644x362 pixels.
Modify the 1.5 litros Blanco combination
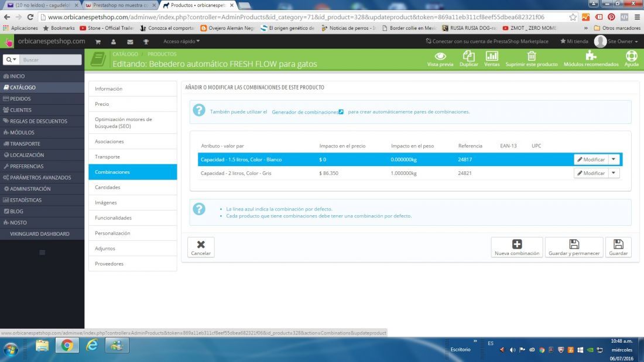[x=591, y=159]
